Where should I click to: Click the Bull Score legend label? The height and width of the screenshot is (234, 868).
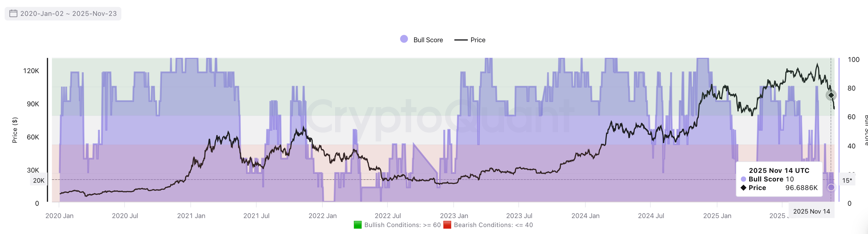(428, 40)
